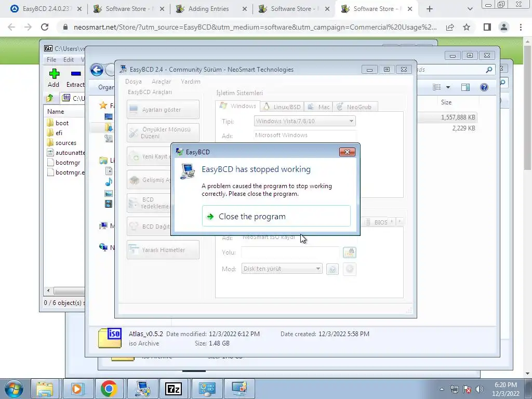This screenshot has width=532, height=399.
Task: Open Edit menu in 7-Zip
Action: coord(68,59)
